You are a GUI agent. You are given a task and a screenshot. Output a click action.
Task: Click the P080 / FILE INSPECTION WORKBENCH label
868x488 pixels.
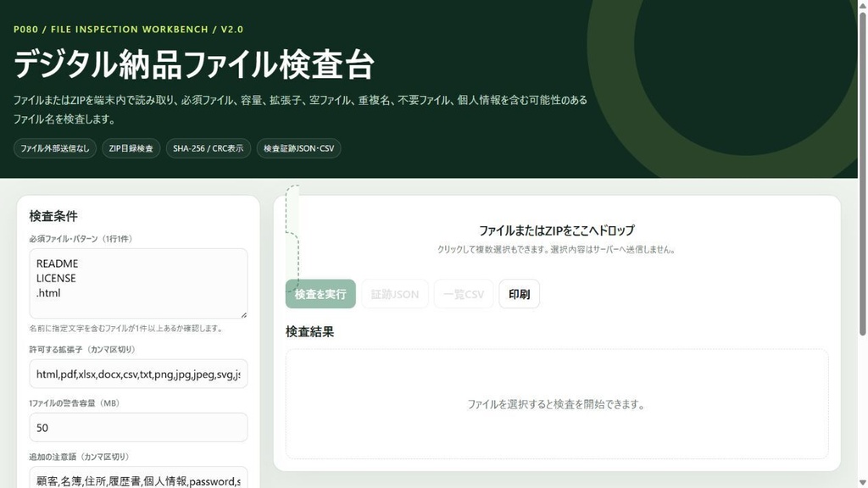pos(129,30)
